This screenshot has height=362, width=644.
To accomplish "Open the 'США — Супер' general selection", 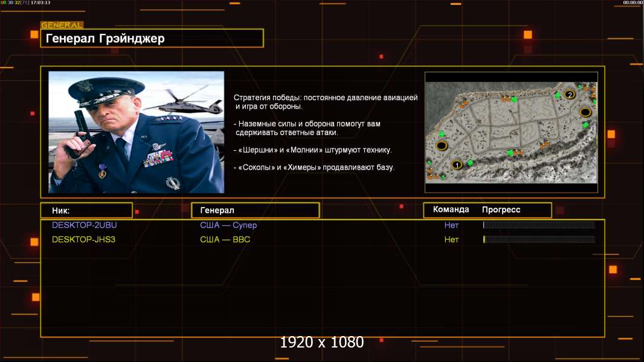I will pos(228,225).
